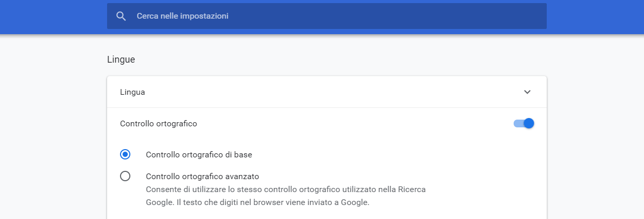Image resolution: width=644 pixels, height=219 pixels.
Task: Expand the Lingua section chevron
Action: coord(527,92)
